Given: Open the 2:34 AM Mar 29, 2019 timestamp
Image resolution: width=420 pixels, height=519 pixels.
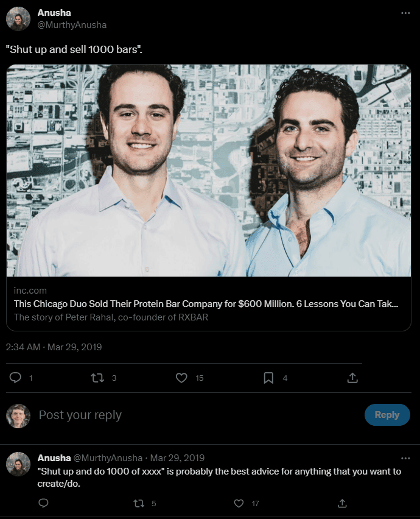Looking at the screenshot, I should pos(54,347).
